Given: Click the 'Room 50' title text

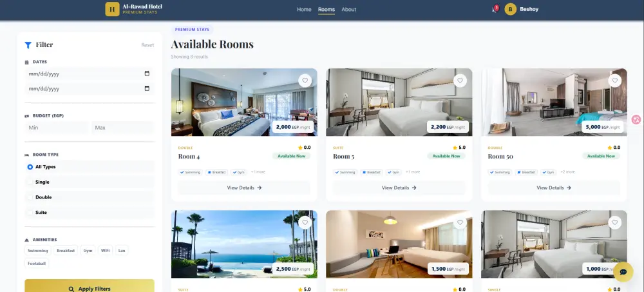Looking at the screenshot, I should pos(500,156).
